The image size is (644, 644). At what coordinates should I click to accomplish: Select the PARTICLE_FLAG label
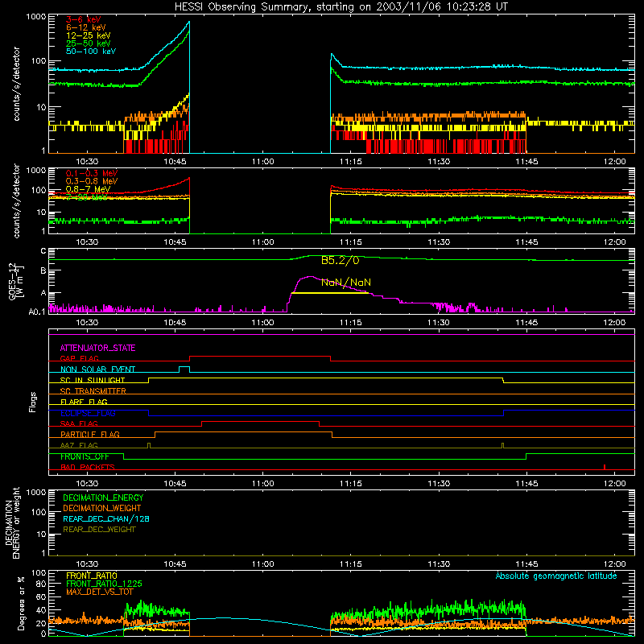tap(90, 435)
